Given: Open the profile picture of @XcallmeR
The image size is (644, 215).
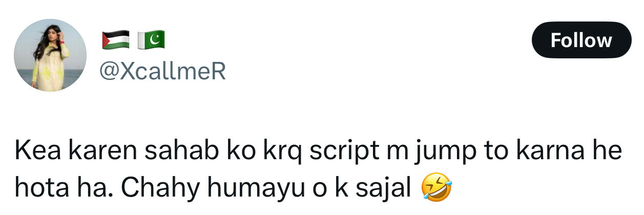Looking at the screenshot, I should [x=50, y=55].
